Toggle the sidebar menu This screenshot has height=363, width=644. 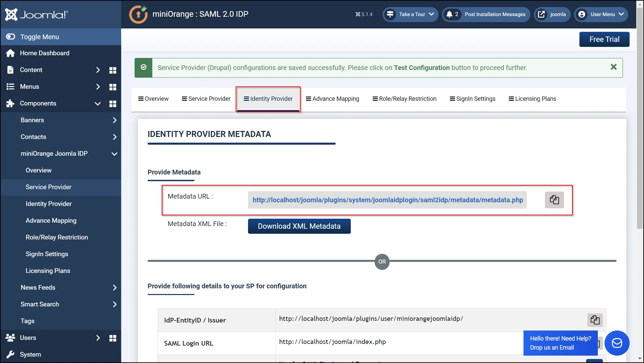click(61, 37)
